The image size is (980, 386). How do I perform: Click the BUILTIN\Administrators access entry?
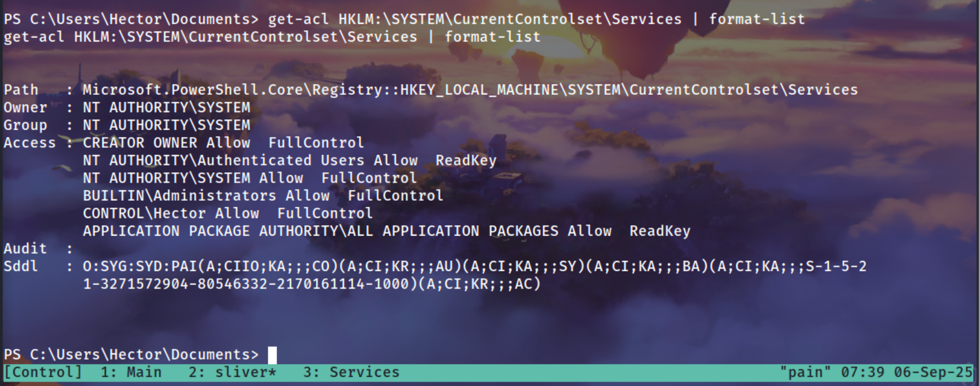(263, 196)
